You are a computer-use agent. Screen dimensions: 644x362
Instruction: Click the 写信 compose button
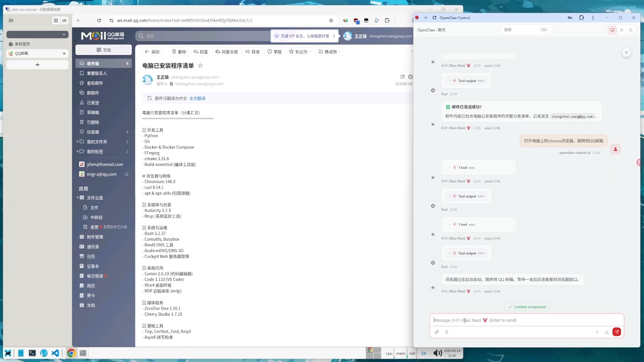(104, 50)
